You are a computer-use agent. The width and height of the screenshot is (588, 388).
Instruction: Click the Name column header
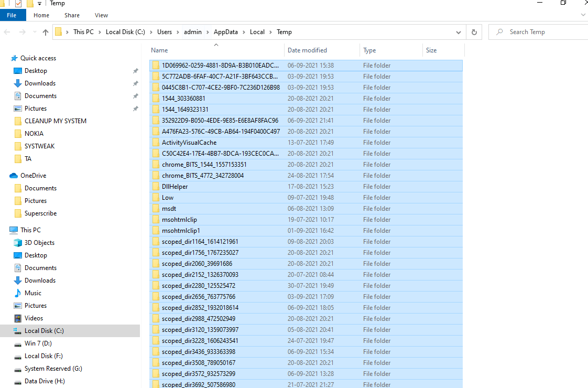click(x=159, y=50)
